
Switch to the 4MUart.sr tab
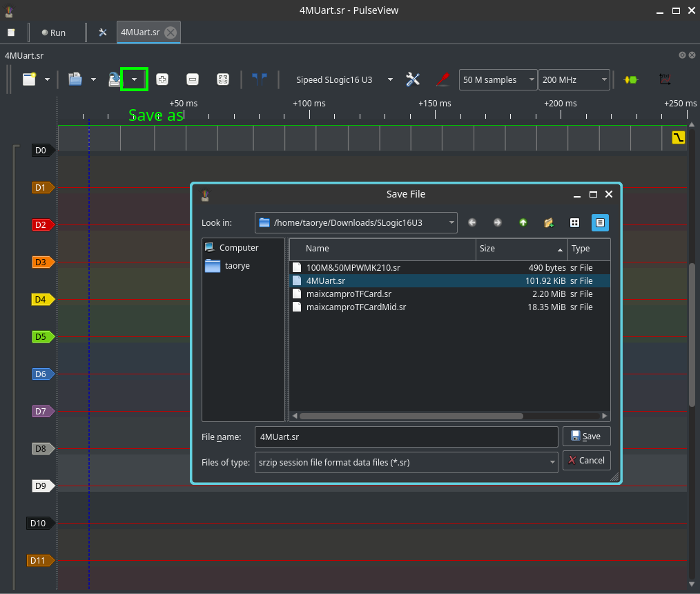point(140,32)
